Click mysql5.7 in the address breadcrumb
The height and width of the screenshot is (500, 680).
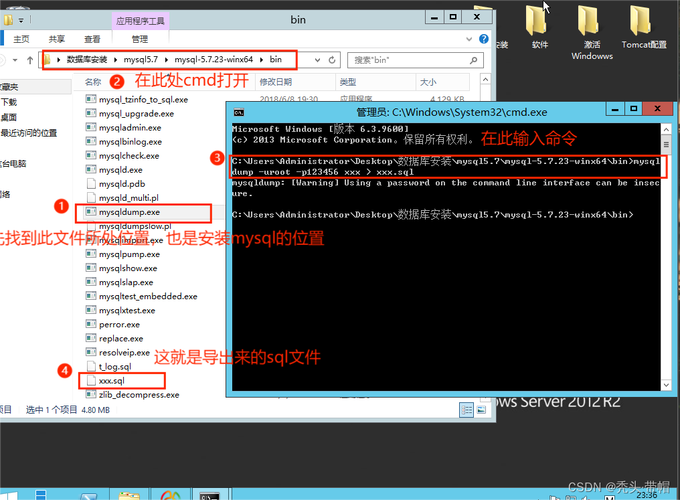[141, 59]
